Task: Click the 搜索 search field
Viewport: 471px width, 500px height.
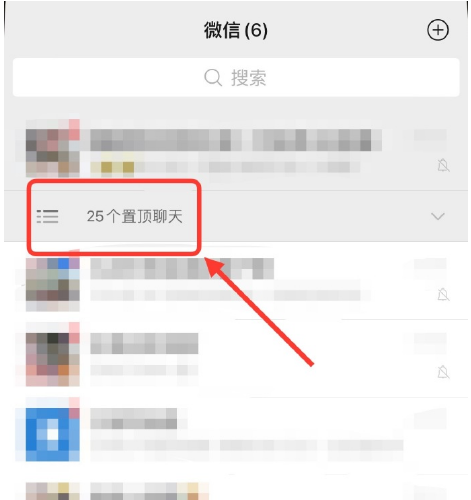Action: (x=236, y=78)
